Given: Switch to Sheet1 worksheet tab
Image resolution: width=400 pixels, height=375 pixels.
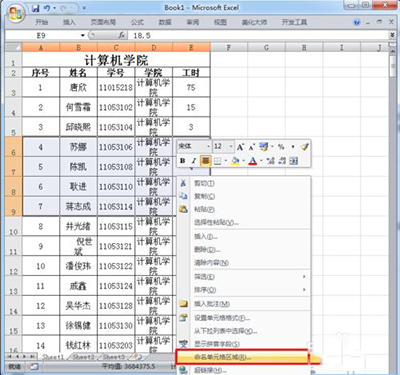Looking at the screenshot, I should point(53,357).
